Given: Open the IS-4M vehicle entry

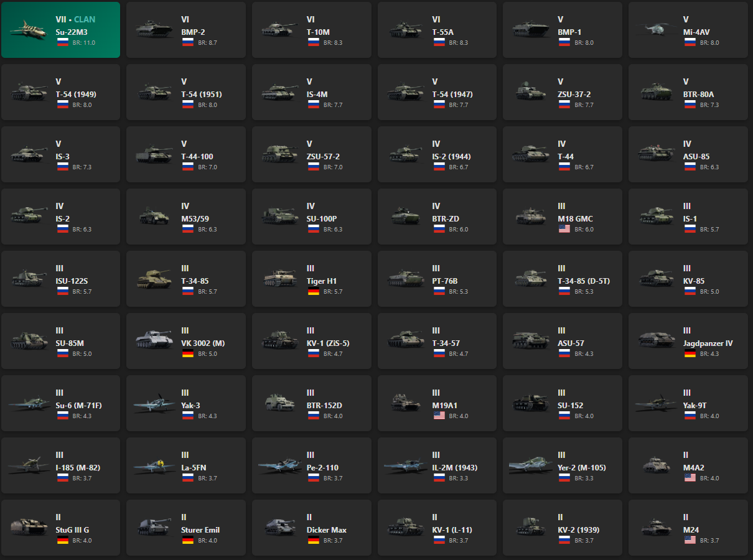Looking at the screenshot, I should coord(312,92).
